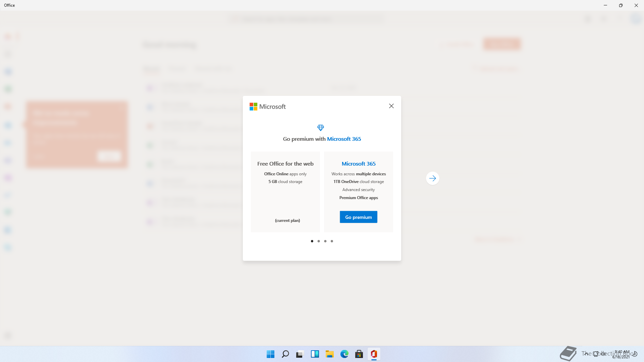Open the Widgets panel from the taskbar
This screenshot has height=362, width=644.
pyautogui.click(x=315, y=354)
